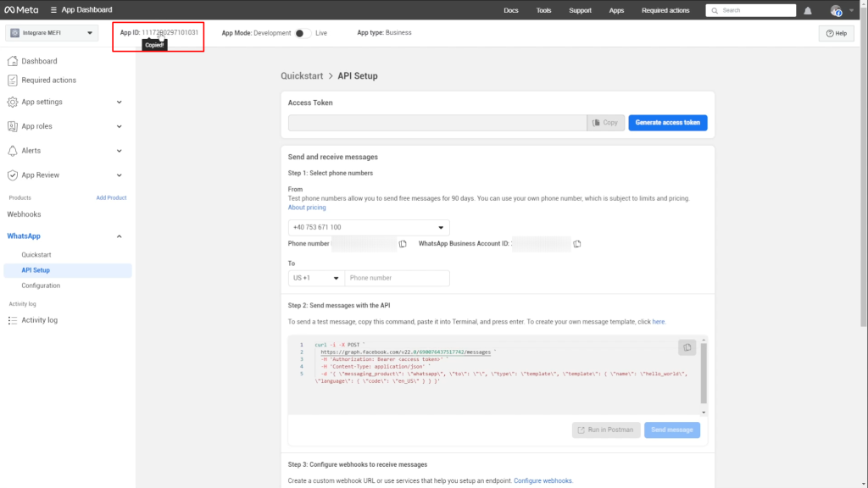Open WhatsApp Configuration page
Screen dimensions: 868x488
(41, 286)
